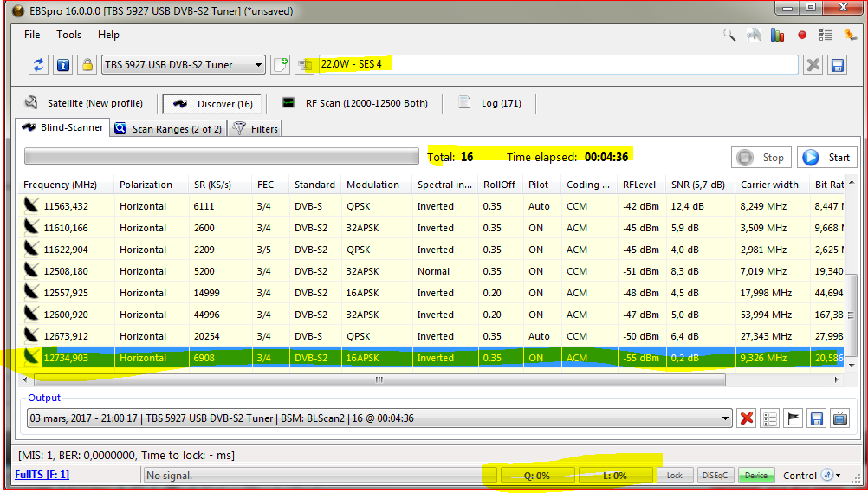The image size is (868, 493).
Task: Toggle the green Device button
Action: (756, 476)
